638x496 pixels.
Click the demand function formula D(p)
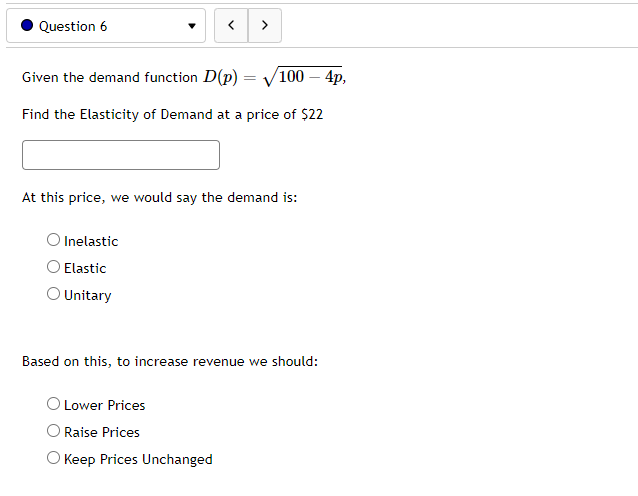pos(275,76)
